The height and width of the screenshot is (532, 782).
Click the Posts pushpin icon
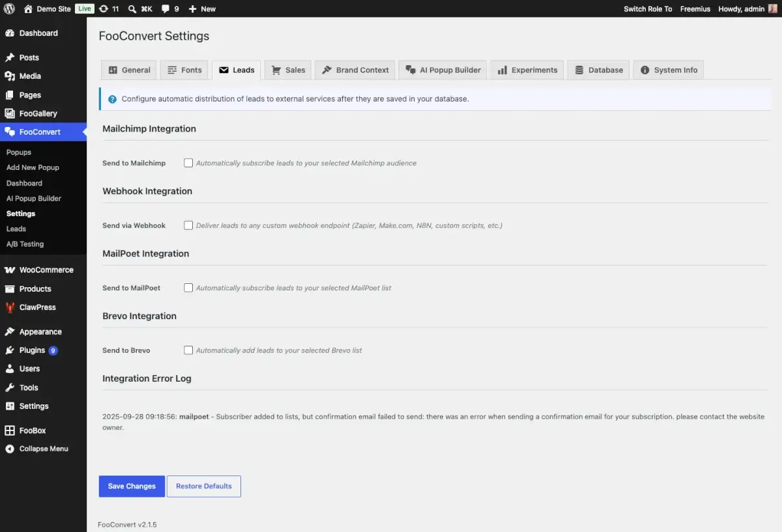pyautogui.click(x=10, y=57)
